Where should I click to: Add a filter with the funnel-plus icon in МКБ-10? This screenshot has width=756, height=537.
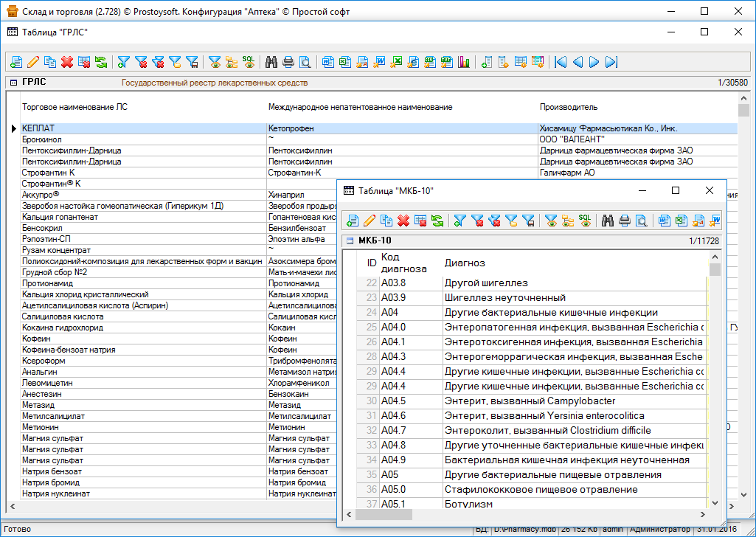pos(460,221)
